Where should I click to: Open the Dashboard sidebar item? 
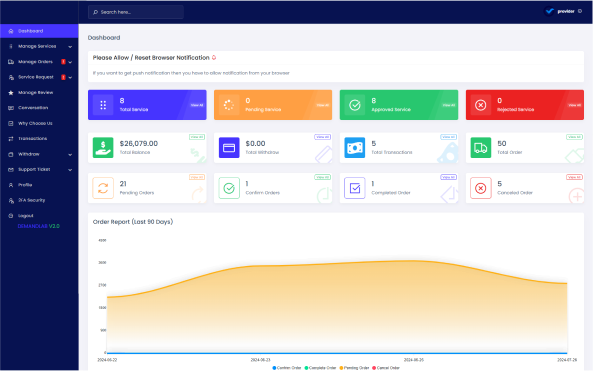[x=39, y=31]
